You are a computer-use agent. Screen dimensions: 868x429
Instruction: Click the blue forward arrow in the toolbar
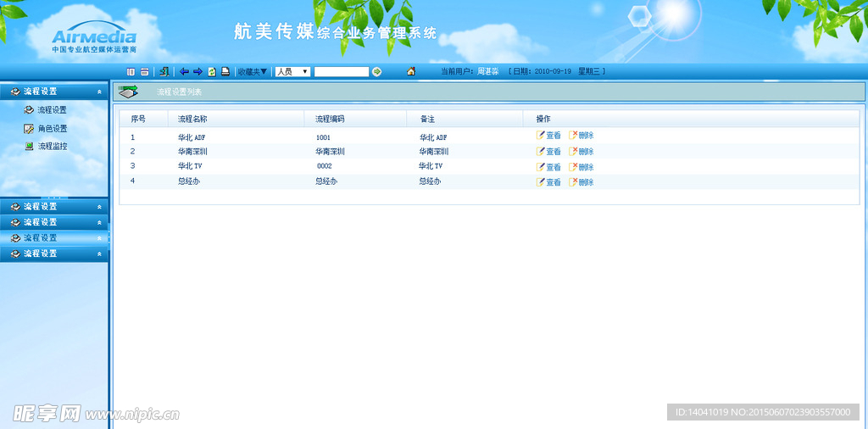tap(198, 72)
